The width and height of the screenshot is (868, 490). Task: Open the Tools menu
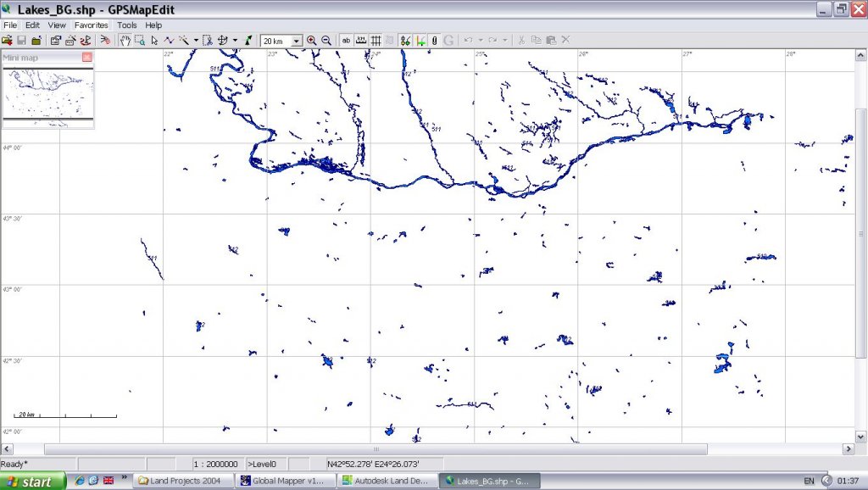pyautogui.click(x=127, y=25)
